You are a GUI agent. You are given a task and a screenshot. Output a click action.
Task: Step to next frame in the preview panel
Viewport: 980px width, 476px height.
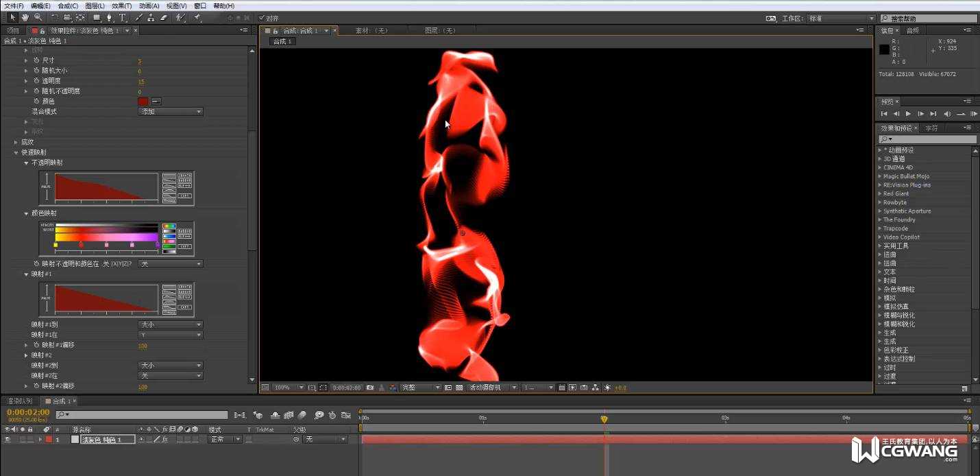pos(920,114)
